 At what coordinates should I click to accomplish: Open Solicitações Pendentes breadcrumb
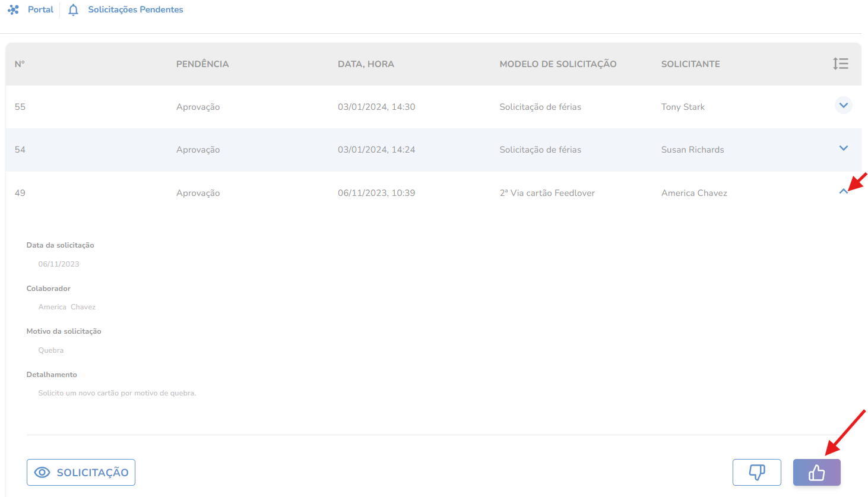[x=135, y=10]
